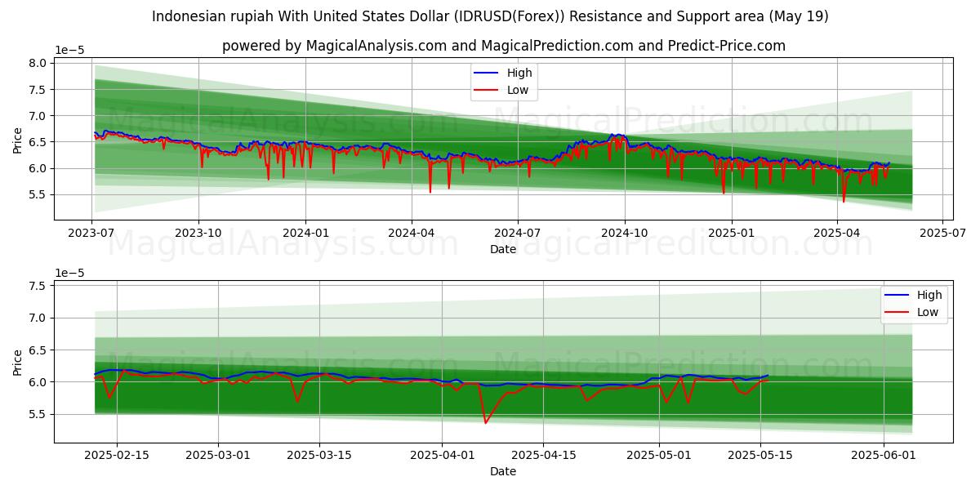Viewport: 980px width, 490px height.
Task: Click the 'Price' axis label of bottom chart
Action: coord(18,361)
